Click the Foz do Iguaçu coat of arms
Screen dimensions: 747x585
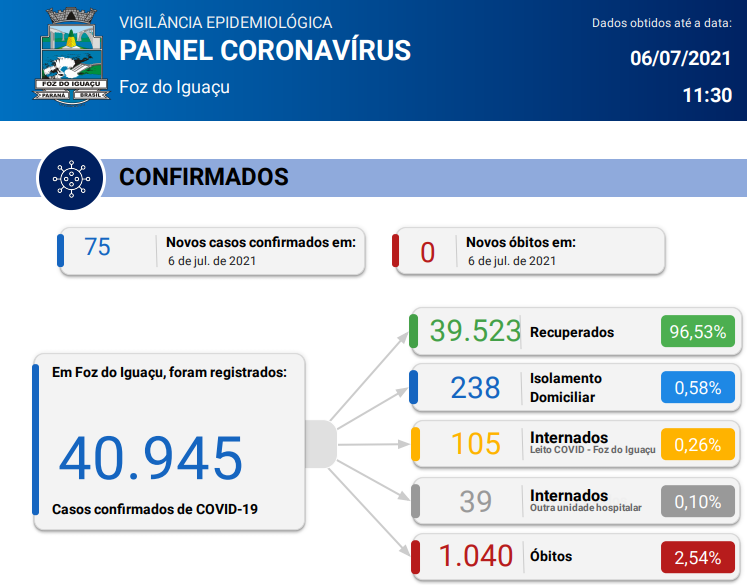pos(71,56)
